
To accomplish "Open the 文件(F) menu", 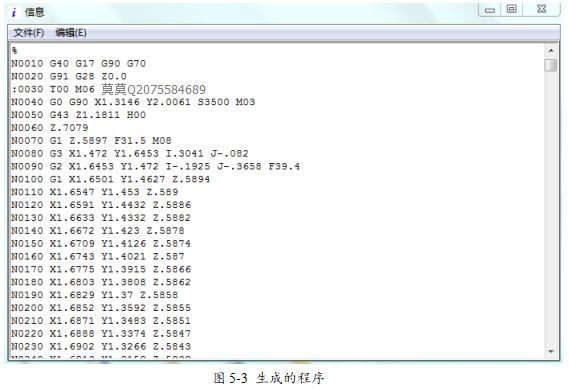I will (29, 33).
